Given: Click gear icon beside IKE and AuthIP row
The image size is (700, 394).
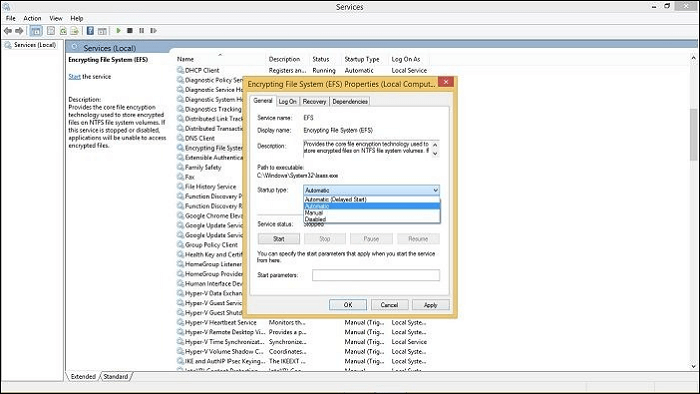Looking at the screenshot, I should [x=180, y=361].
